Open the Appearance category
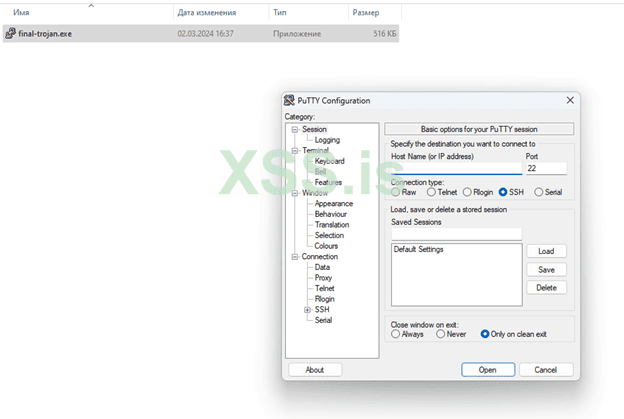Viewport: 624px width, 419px height. pos(333,204)
